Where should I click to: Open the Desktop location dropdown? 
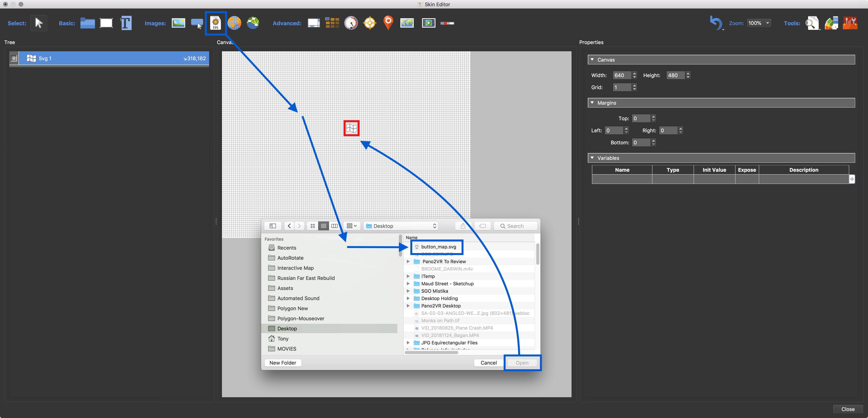401,226
